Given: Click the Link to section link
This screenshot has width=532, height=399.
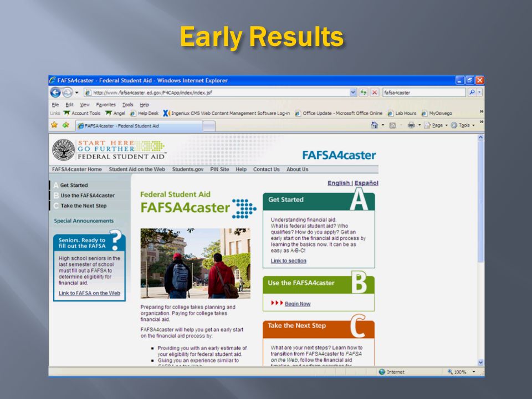Looking at the screenshot, I should coord(288,261).
